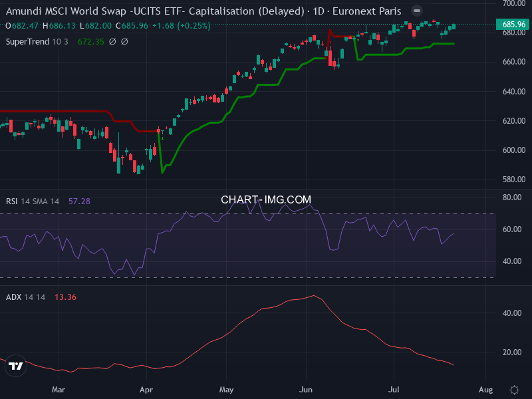Click the May label on time axis
The width and height of the screenshot is (532, 399).
tap(226, 390)
